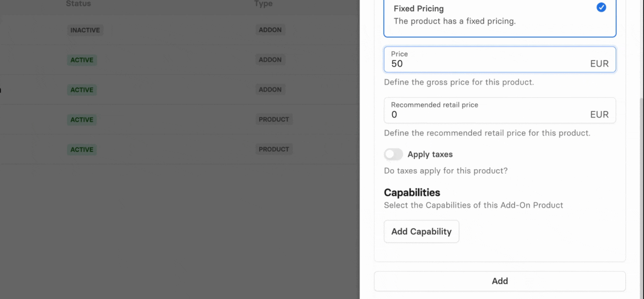Click the blue checkmark on Fixed Pricing
This screenshot has width=644, height=299.
click(601, 8)
